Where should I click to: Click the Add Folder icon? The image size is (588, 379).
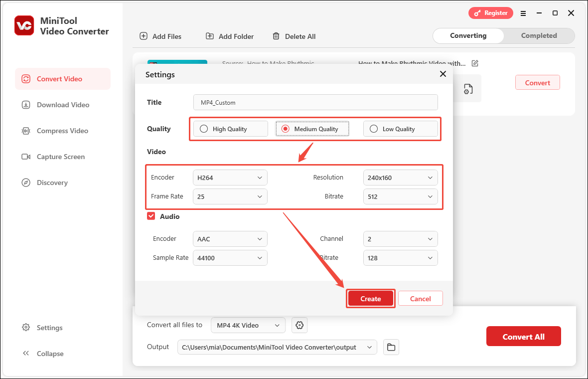tap(210, 36)
